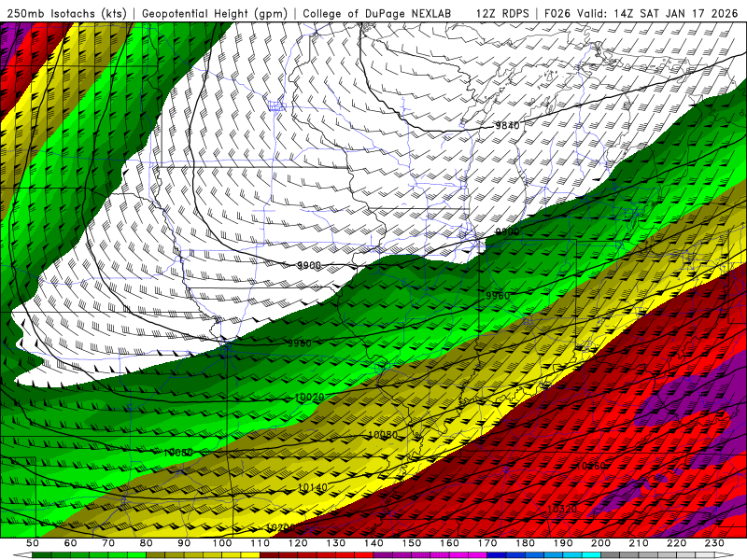747x560 pixels.
Task: Select the dark gray legend swatch after 200
Action: [x=611, y=555]
